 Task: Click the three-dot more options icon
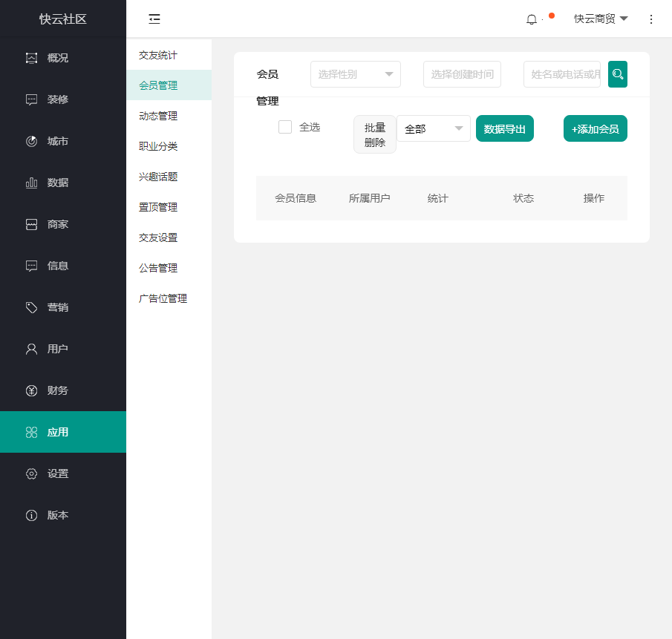[651, 19]
